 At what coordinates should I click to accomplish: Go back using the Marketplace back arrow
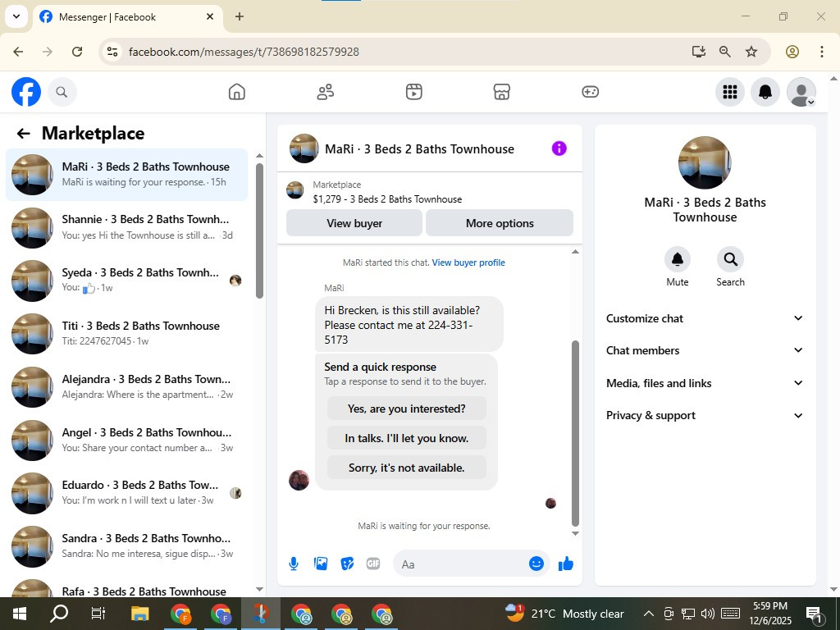point(24,134)
